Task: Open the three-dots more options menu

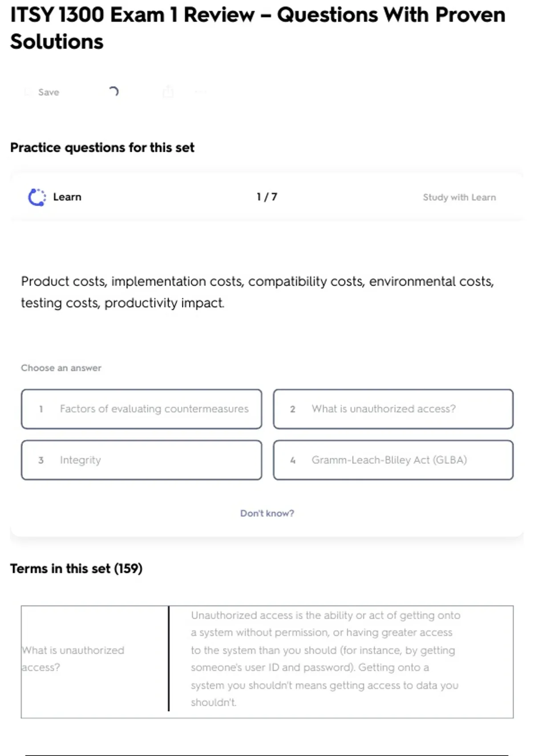Action: tap(201, 92)
